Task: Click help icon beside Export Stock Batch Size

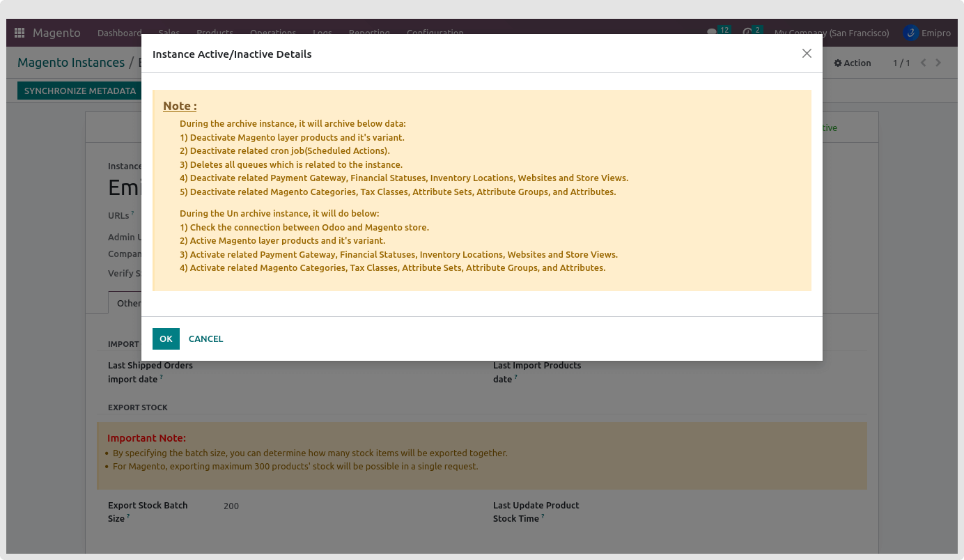Action: coord(128,517)
